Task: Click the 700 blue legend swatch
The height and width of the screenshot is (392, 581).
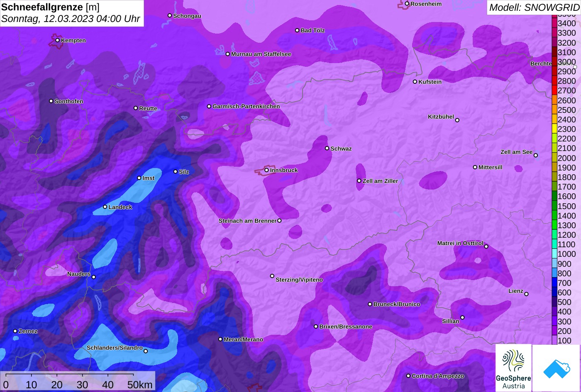Action: coord(554,283)
